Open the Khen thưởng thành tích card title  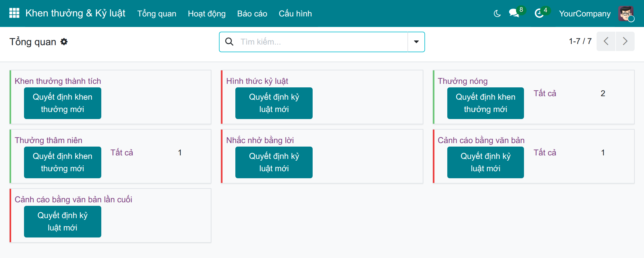(x=58, y=81)
